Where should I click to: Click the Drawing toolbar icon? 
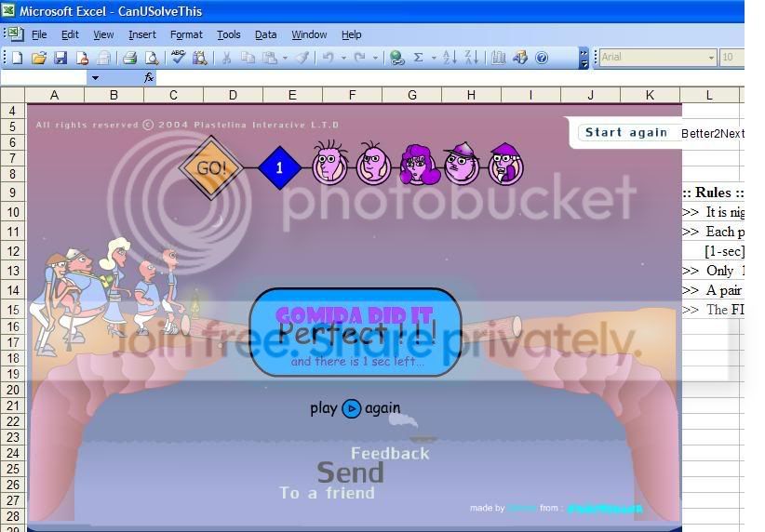coord(520,58)
